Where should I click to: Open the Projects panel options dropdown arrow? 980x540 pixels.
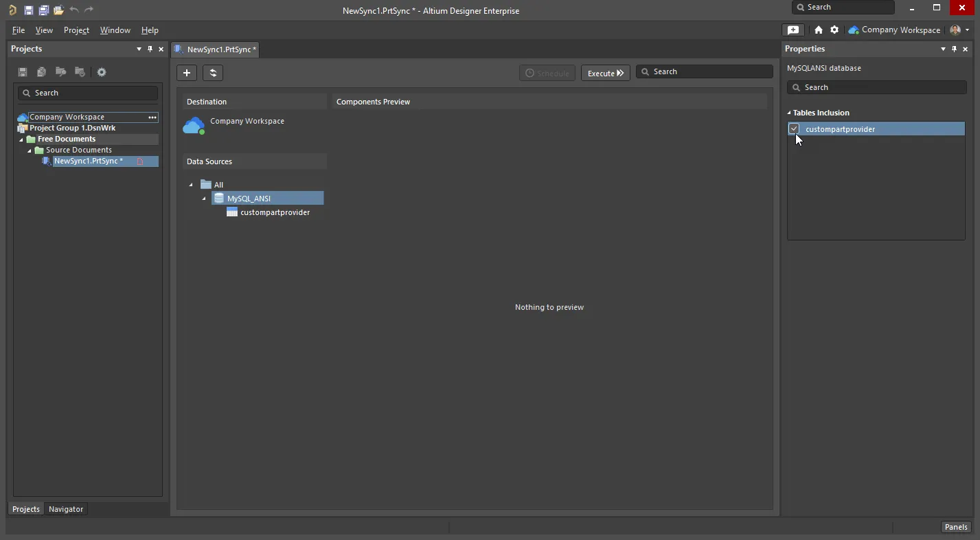(x=139, y=49)
